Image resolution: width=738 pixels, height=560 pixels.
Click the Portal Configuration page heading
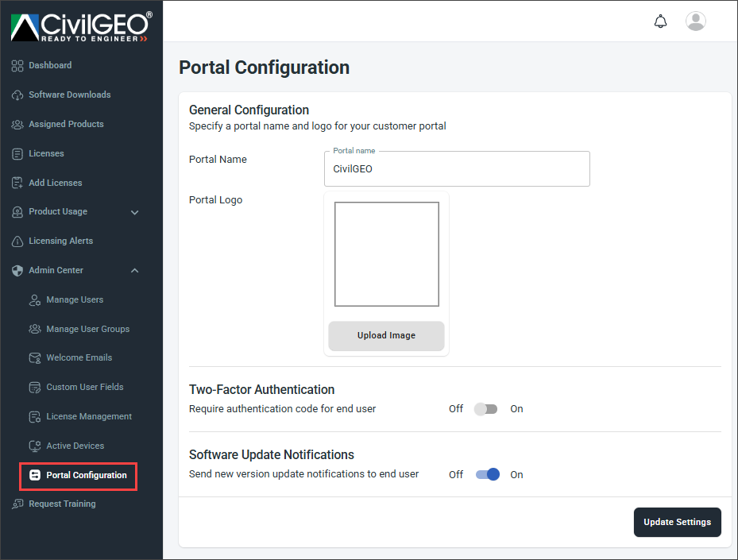[x=264, y=68]
